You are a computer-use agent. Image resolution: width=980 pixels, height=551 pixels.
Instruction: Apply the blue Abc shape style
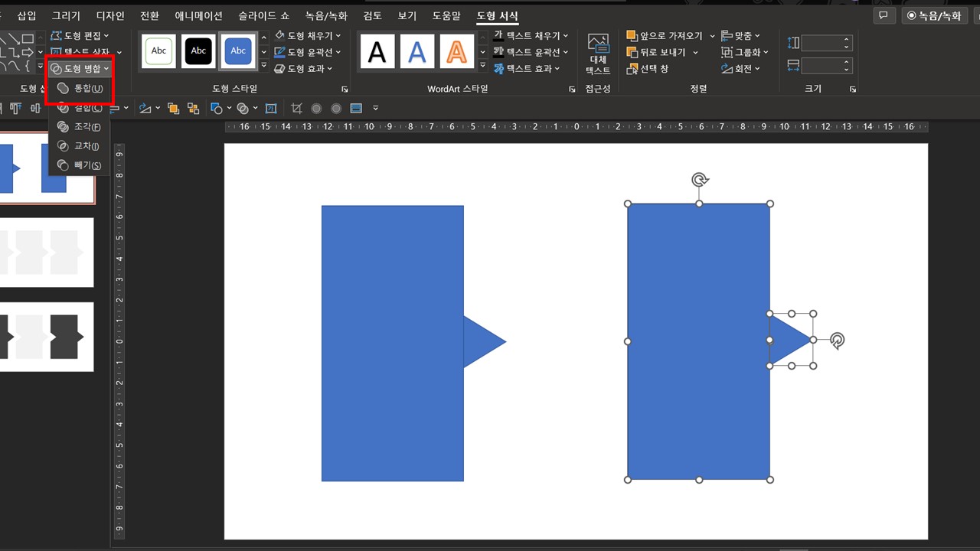238,51
